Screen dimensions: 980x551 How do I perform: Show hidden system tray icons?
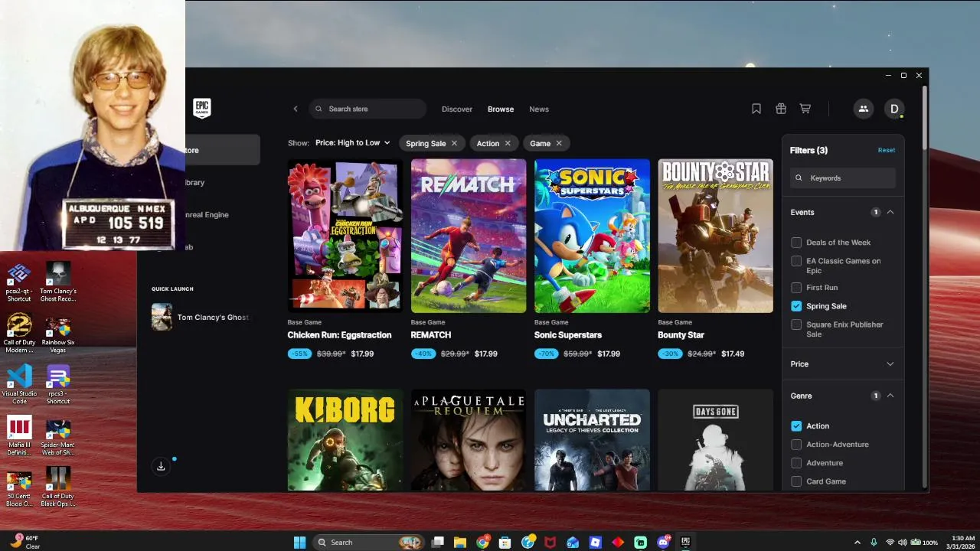tap(857, 542)
